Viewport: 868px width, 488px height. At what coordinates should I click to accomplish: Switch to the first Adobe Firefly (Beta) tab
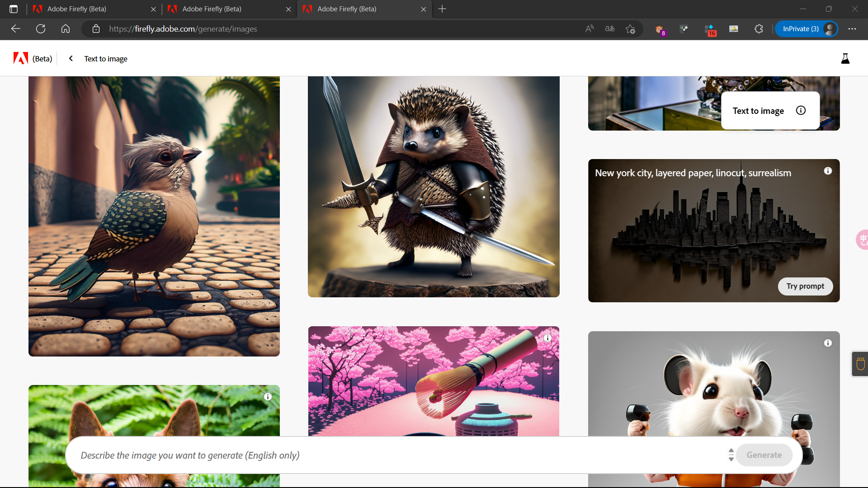click(94, 9)
